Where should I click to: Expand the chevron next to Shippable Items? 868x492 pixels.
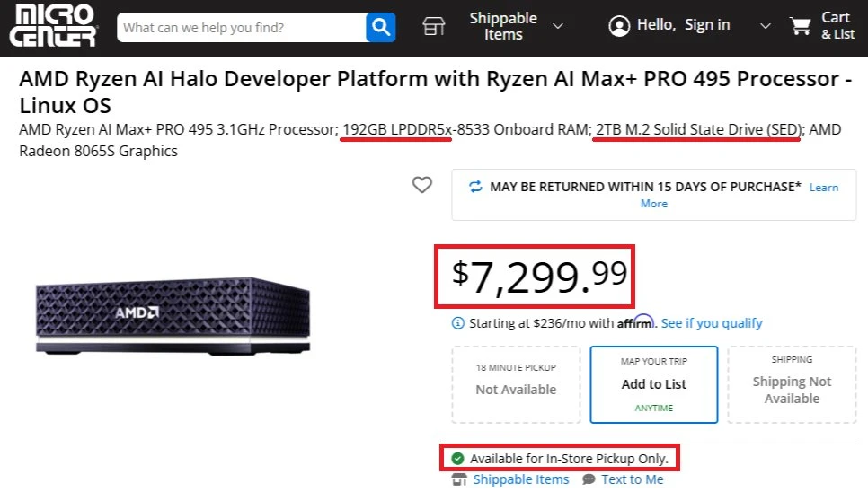tap(558, 26)
